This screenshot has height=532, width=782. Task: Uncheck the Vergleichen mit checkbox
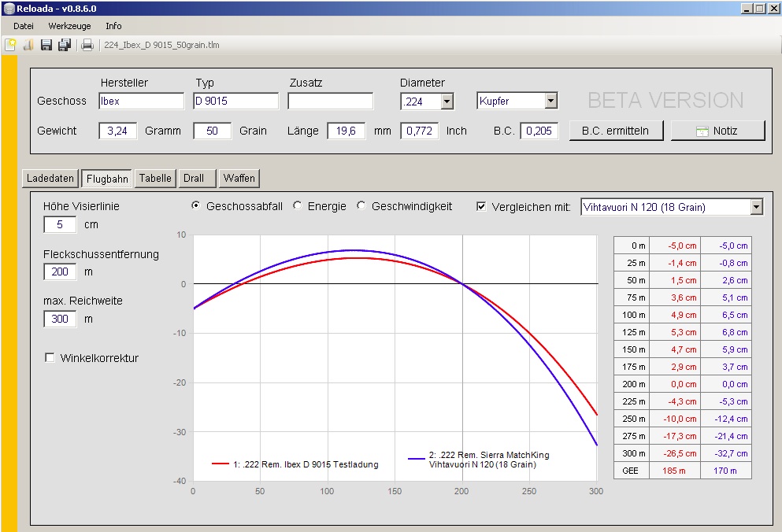tap(482, 207)
